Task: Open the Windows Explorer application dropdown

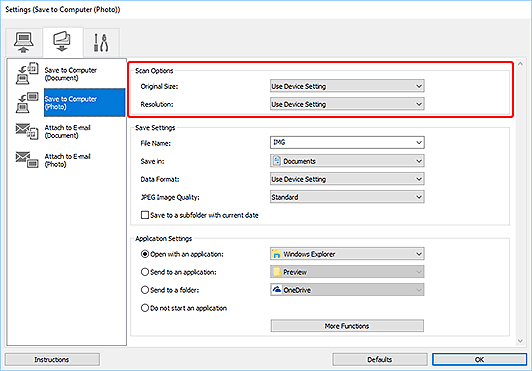Action: point(347,254)
